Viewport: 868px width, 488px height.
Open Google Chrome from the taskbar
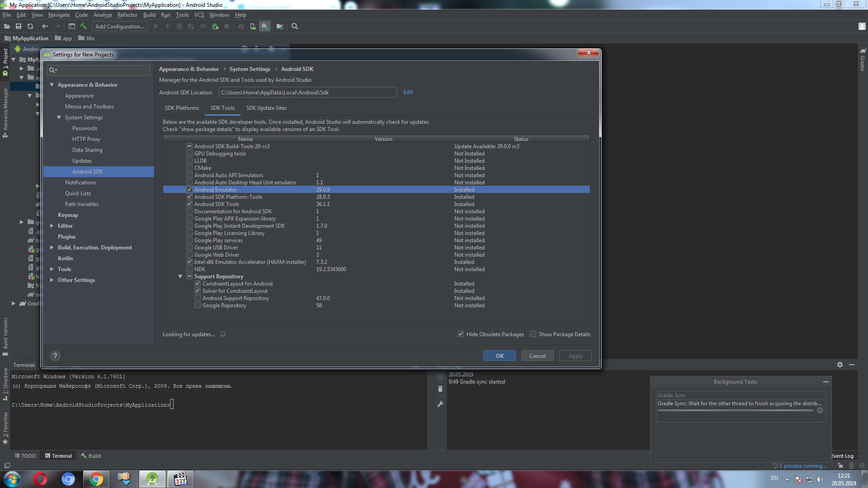[x=96, y=479]
